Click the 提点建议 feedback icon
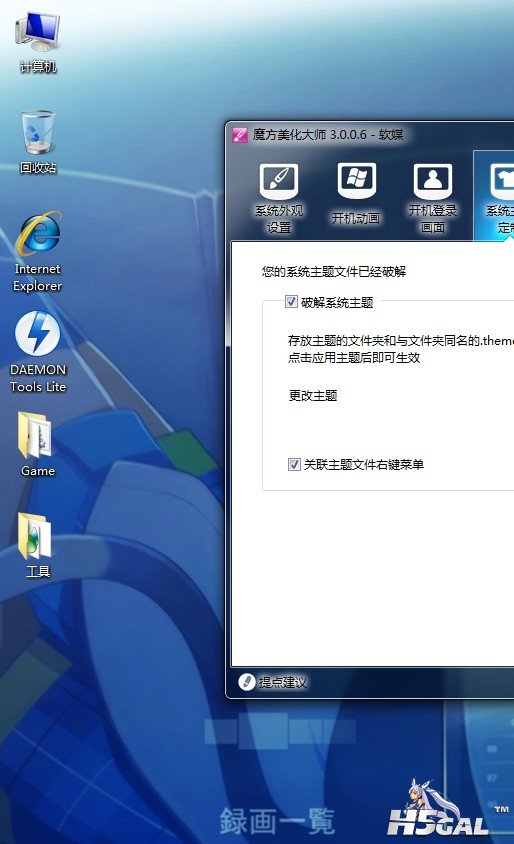This screenshot has height=844, width=514. click(x=247, y=682)
